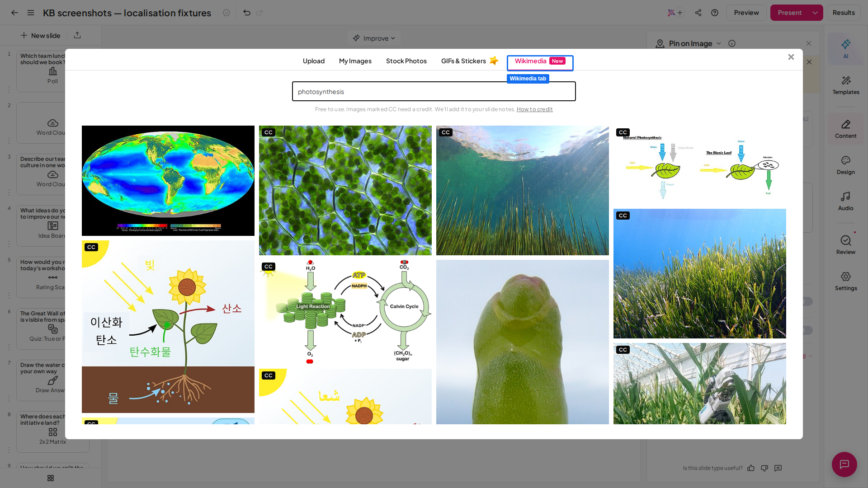Click the thumbs down feedback icon
Viewport: 868px width, 488px height.
(764, 468)
